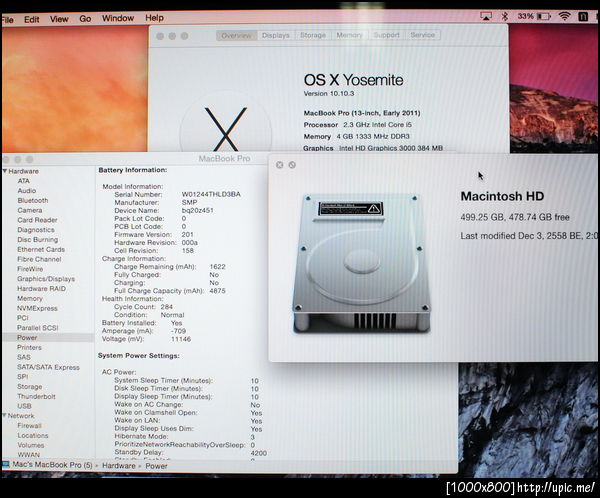Select WWAN under Network

coord(29,454)
